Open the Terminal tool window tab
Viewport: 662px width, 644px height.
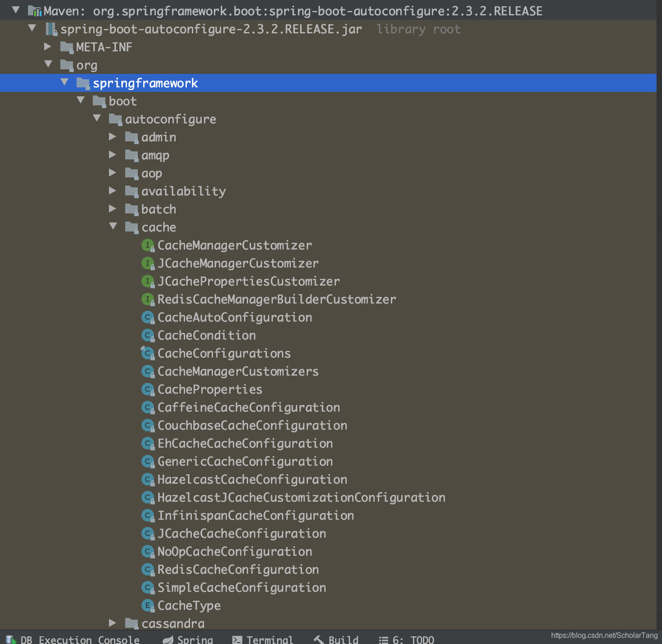[x=263, y=639]
